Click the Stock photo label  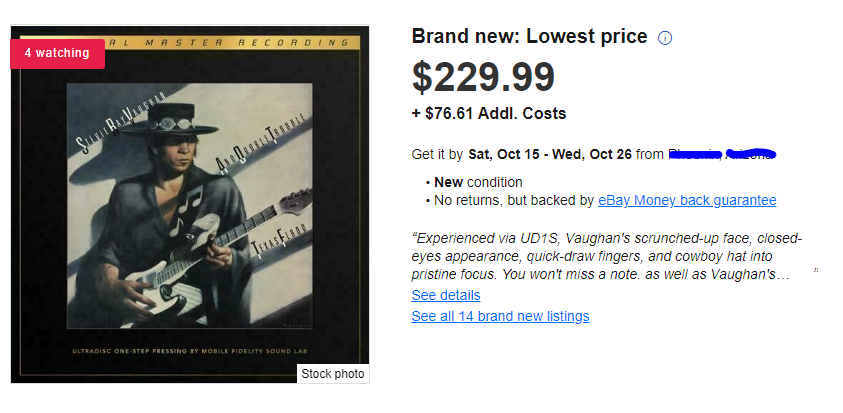click(x=333, y=374)
